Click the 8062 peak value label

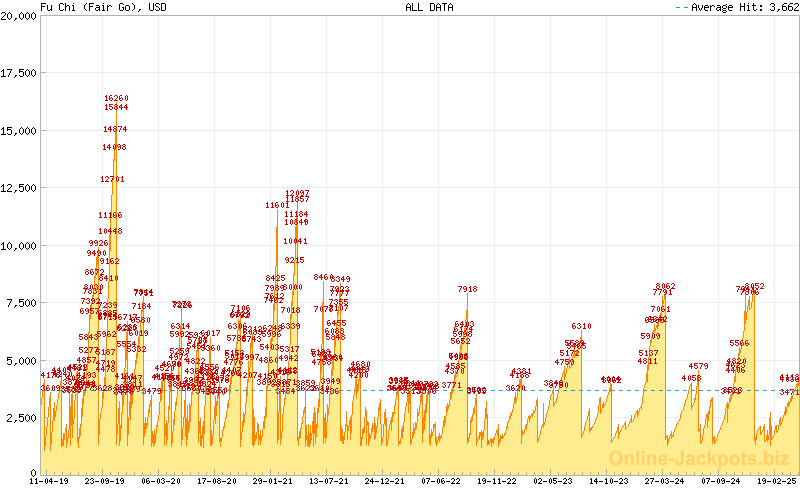tap(665, 286)
